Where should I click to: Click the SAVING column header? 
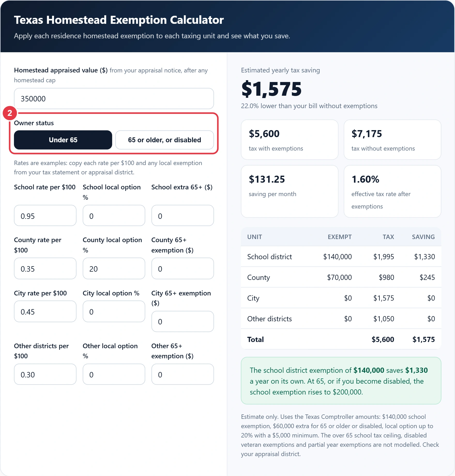point(423,237)
